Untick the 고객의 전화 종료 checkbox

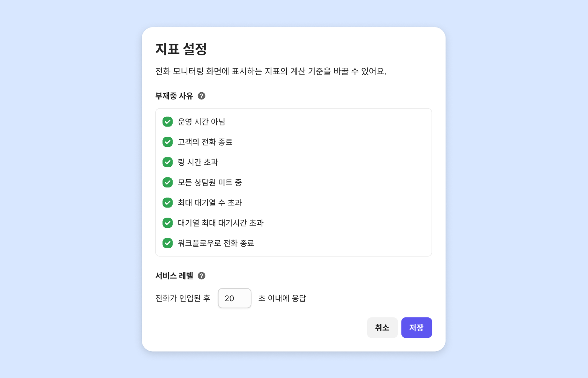point(168,142)
